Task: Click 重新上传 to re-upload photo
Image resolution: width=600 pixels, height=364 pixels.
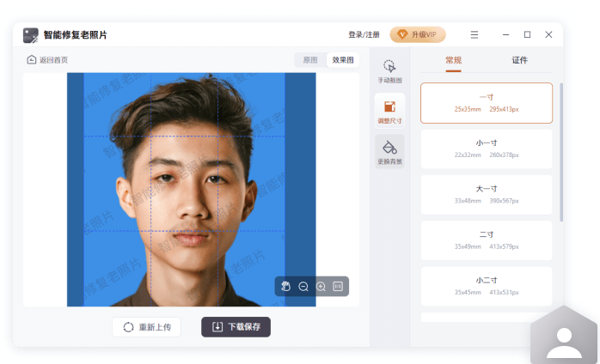Action: click(146, 327)
